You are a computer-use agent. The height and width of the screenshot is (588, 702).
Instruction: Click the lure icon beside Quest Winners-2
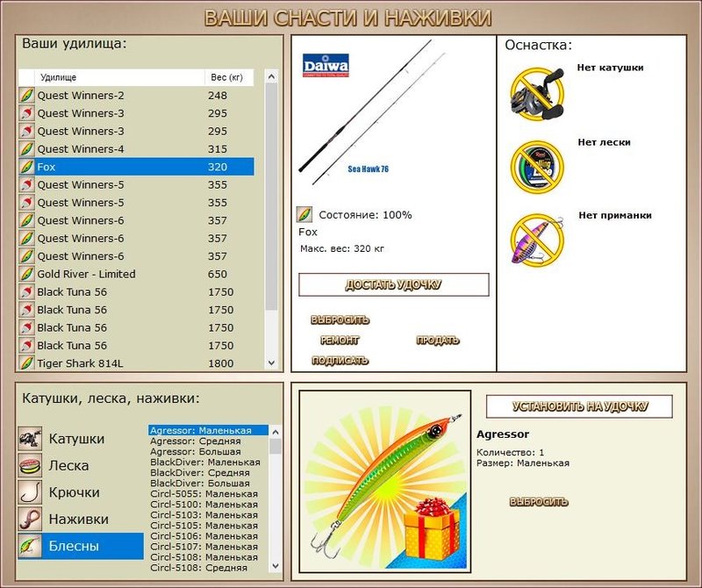[x=27, y=96]
